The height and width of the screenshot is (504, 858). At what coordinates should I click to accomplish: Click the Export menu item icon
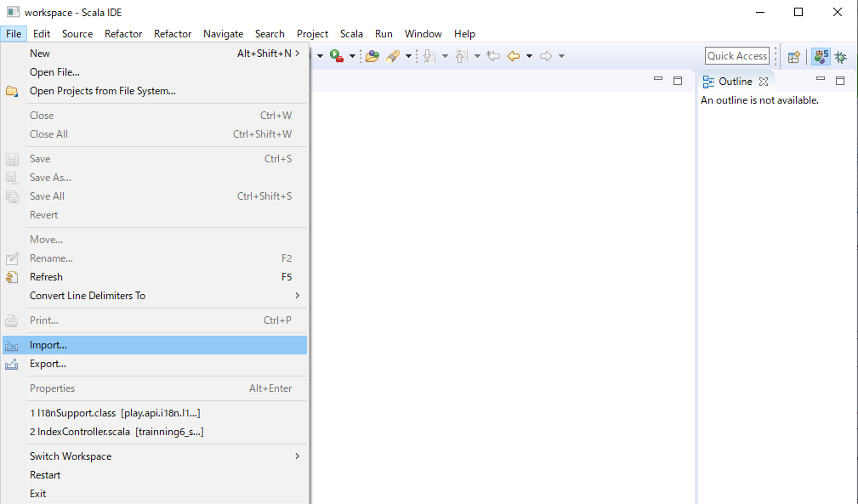click(12, 364)
